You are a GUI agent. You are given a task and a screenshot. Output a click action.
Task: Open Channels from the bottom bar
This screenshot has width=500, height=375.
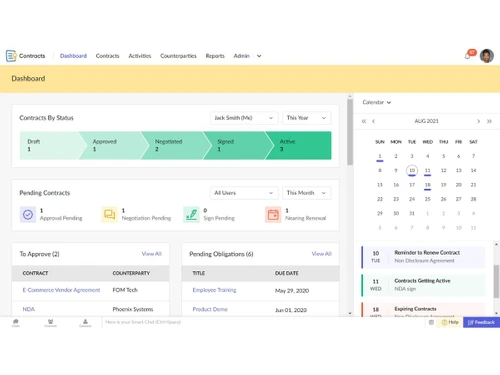click(50, 322)
